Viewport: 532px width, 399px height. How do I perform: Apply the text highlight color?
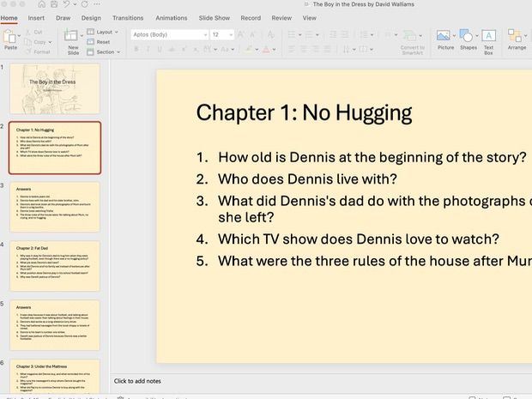[249, 50]
